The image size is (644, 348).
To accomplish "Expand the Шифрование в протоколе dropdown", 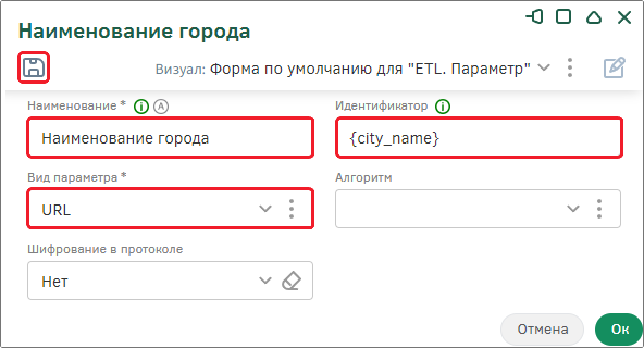I will coord(265,281).
